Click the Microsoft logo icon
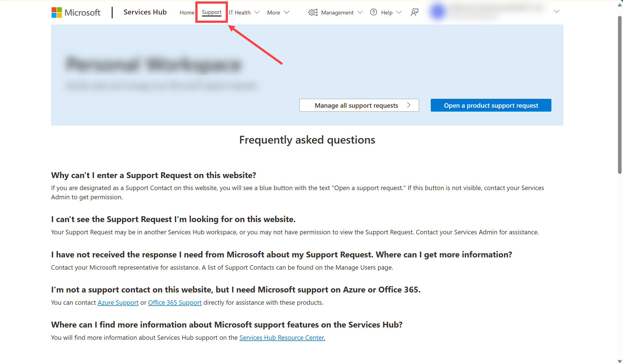 pyautogui.click(x=56, y=12)
